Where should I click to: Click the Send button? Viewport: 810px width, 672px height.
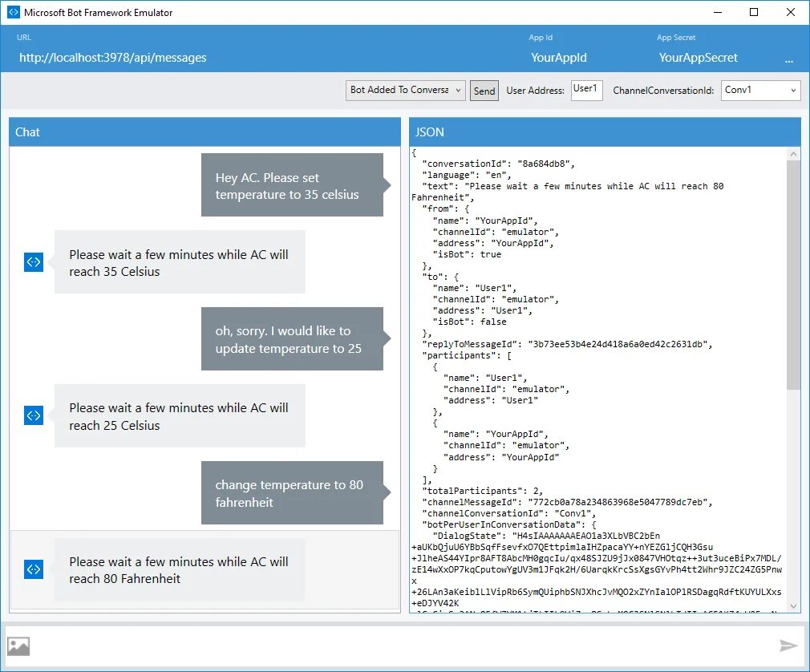(x=484, y=91)
